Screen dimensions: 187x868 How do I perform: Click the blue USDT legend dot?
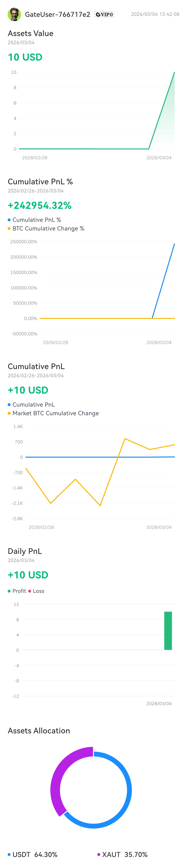pos(9,855)
